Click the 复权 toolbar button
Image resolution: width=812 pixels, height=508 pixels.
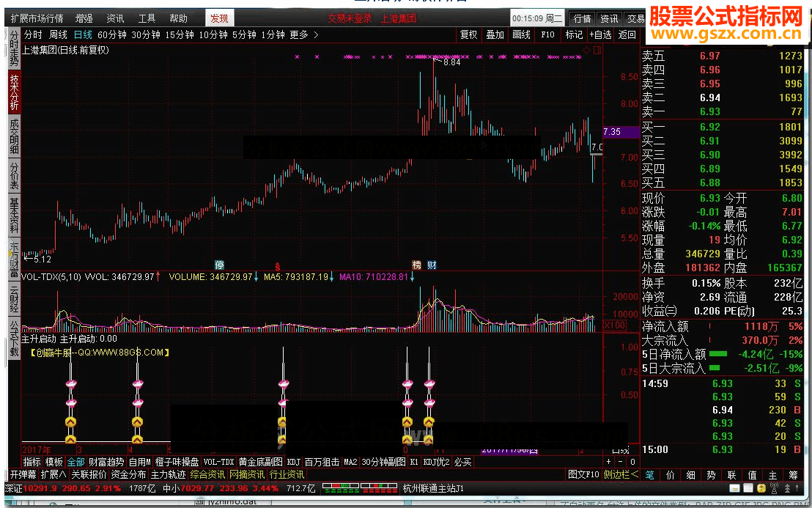(469, 34)
